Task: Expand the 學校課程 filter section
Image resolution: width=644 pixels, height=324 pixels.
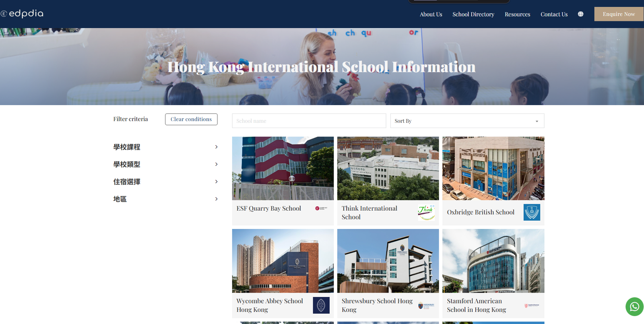Action: 165,147
